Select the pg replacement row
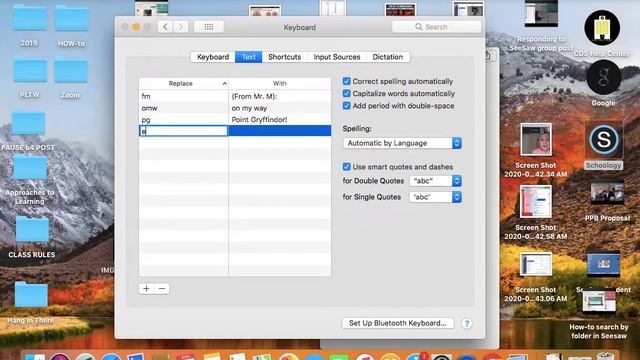The width and height of the screenshot is (640, 360). click(x=235, y=120)
